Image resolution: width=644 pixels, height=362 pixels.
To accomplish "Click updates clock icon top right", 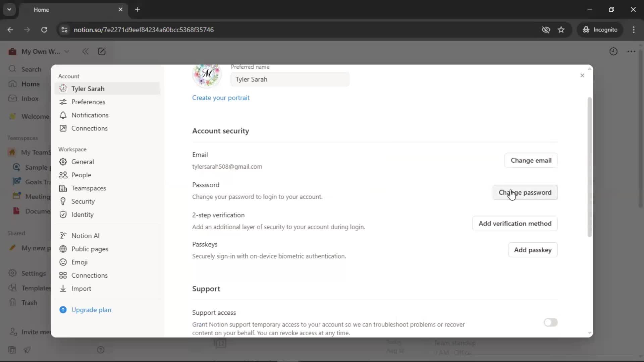I will (613, 52).
